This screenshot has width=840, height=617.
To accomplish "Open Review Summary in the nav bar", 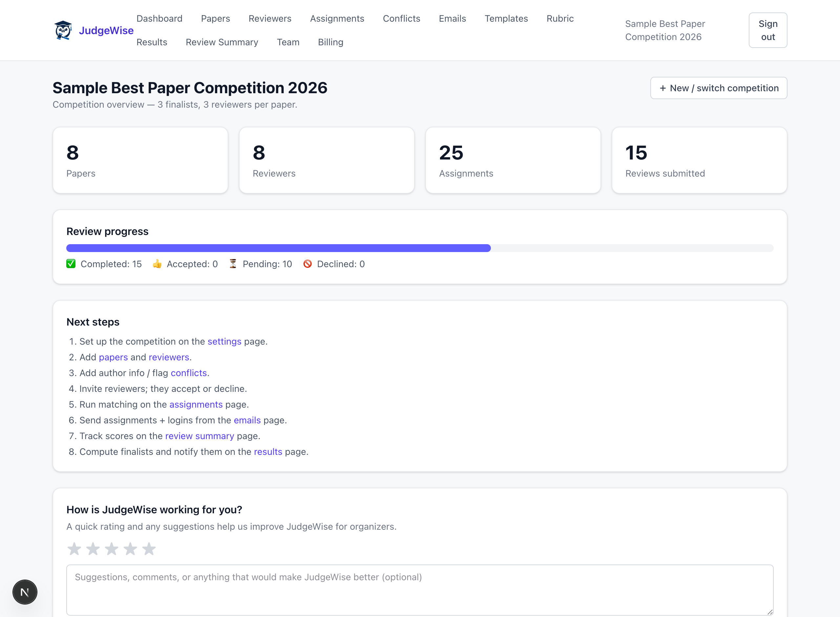I will [222, 42].
